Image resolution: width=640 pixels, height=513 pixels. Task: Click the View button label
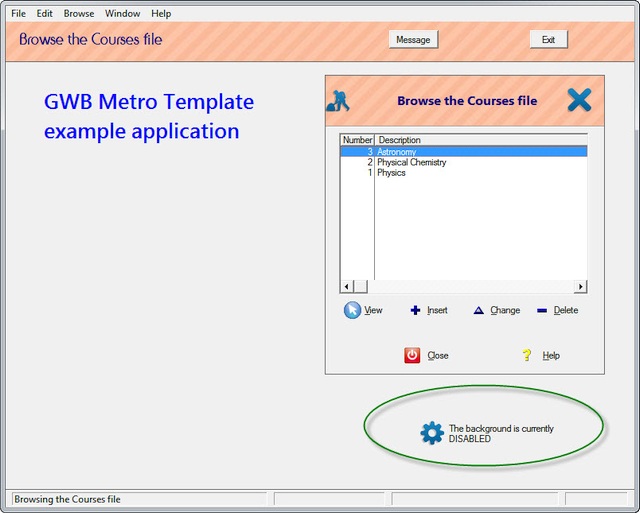coord(373,311)
